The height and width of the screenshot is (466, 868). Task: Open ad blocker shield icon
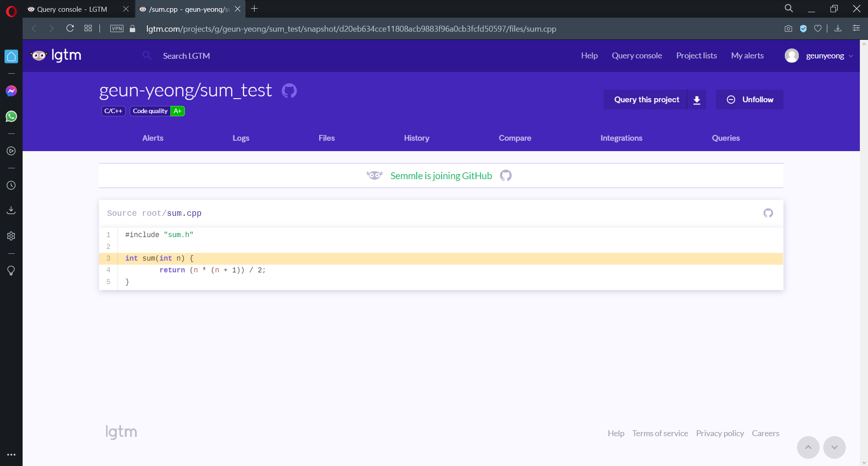tap(803, 29)
